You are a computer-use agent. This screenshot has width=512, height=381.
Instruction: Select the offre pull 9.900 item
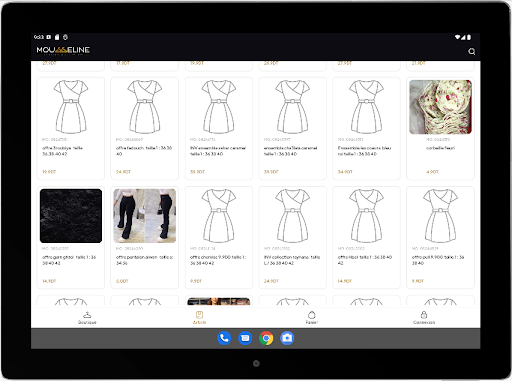click(440, 237)
